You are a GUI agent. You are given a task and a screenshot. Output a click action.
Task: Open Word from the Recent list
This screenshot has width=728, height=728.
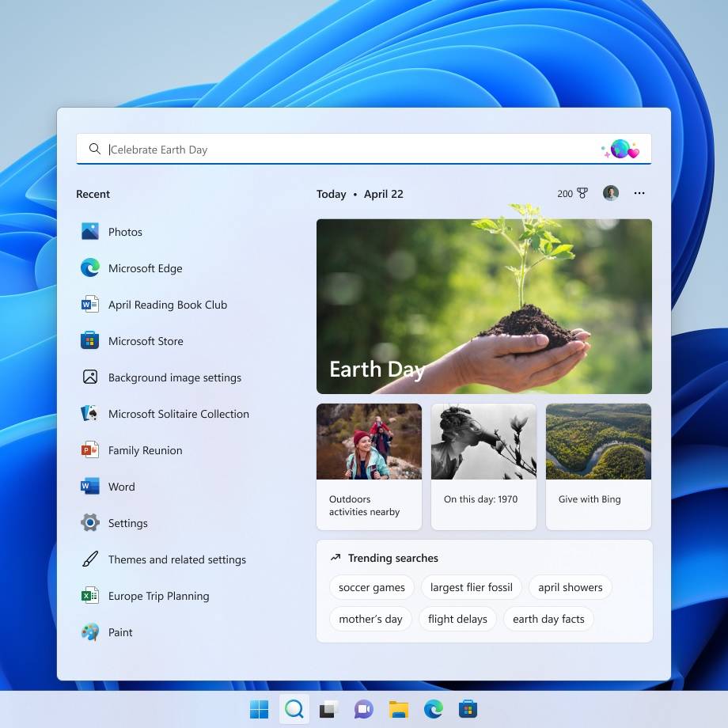[121, 487]
